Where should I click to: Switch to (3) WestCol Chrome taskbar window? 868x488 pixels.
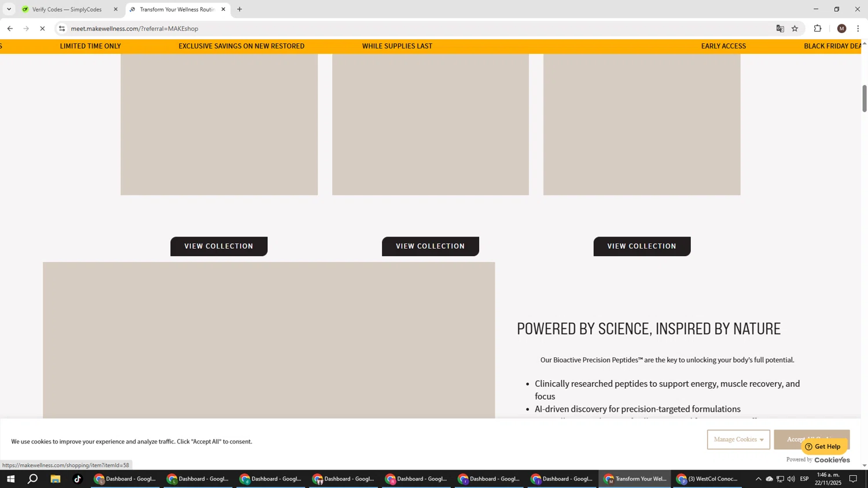pos(708,479)
